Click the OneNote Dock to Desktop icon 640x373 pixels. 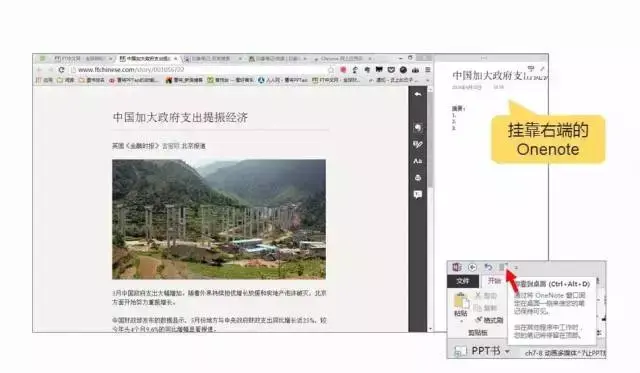pos(502,267)
